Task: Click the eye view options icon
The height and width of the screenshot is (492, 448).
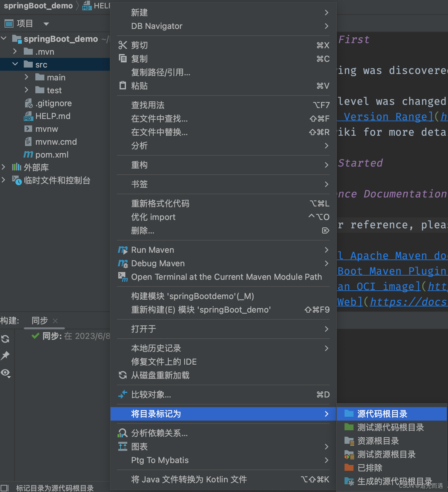Action: point(5,373)
